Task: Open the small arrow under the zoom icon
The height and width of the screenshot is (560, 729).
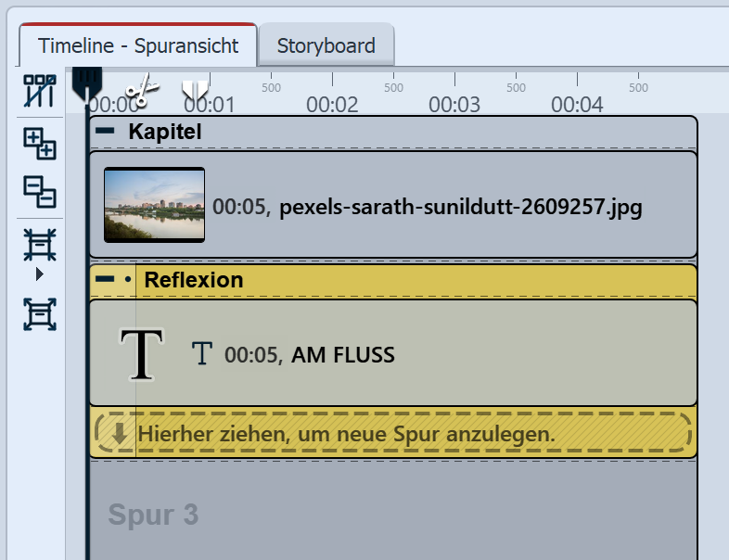Action: coord(39,274)
